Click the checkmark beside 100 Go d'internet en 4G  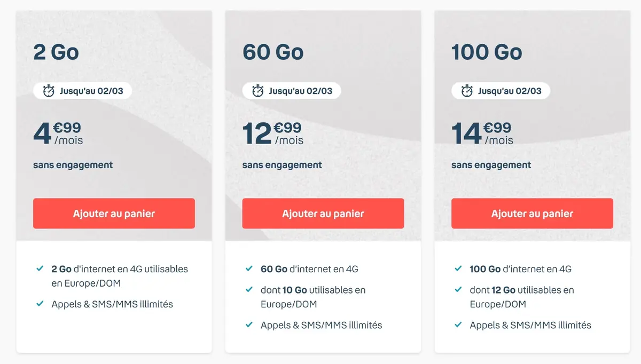point(458,269)
